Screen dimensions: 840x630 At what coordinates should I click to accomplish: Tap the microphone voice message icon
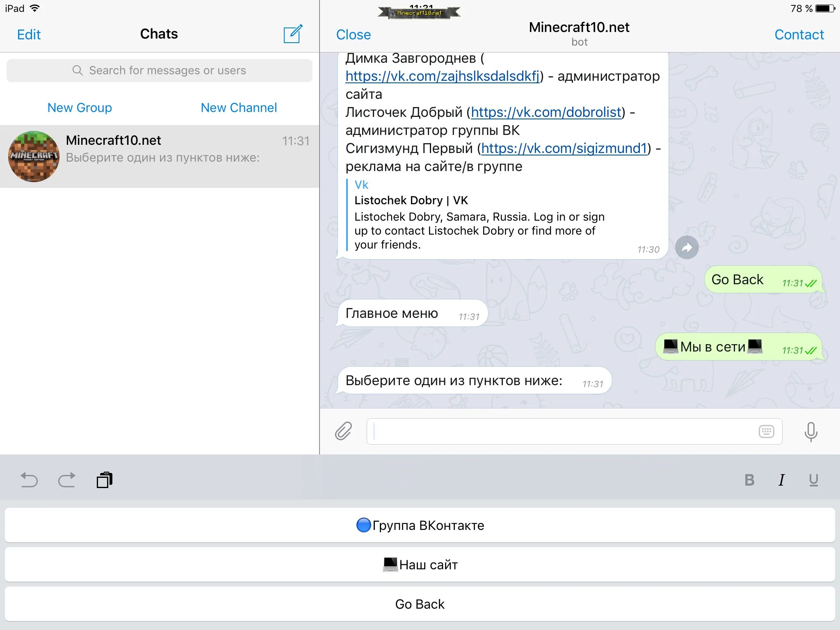click(810, 431)
